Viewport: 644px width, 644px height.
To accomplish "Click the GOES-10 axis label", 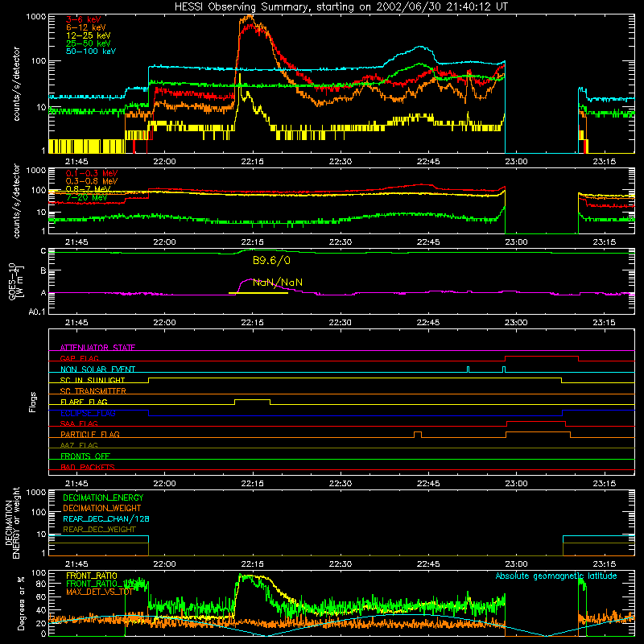I will [15, 282].
